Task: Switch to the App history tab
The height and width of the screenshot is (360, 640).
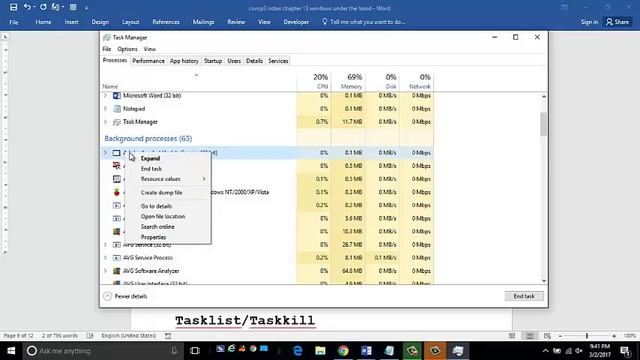Action: pyautogui.click(x=184, y=61)
